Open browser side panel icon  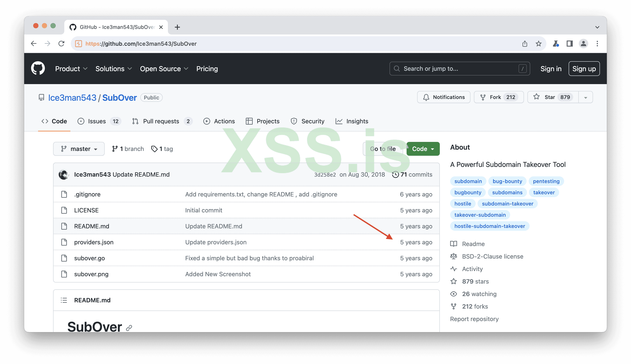click(x=569, y=44)
